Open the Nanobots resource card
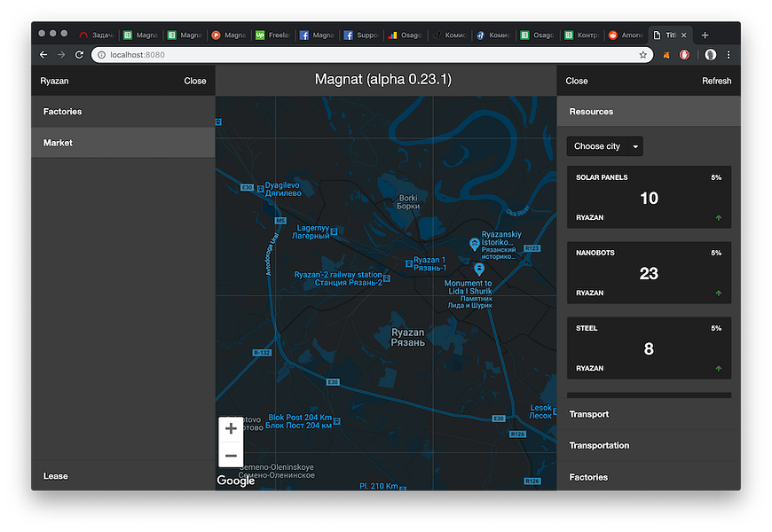 pyautogui.click(x=649, y=272)
